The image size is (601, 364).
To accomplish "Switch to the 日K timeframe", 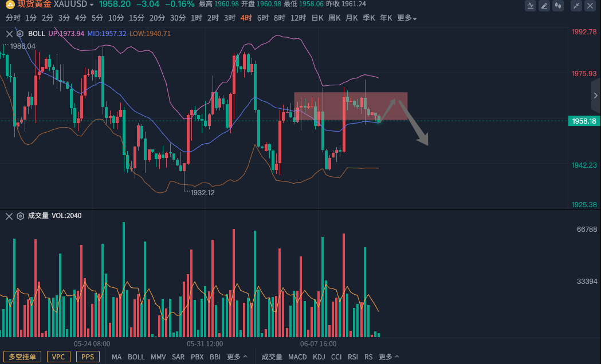I will click(317, 18).
